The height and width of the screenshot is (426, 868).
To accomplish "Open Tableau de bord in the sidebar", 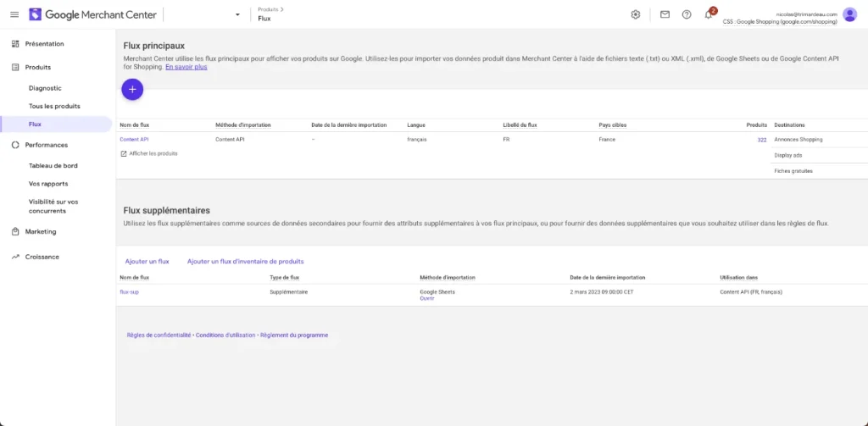I will point(53,165).
